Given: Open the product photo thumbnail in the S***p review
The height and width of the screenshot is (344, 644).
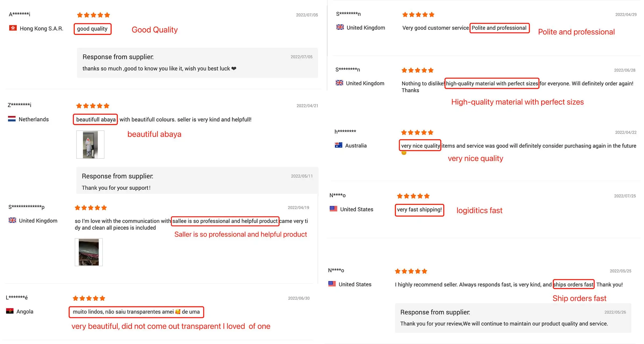Looking at the screenshot, I should click(89, 252).
